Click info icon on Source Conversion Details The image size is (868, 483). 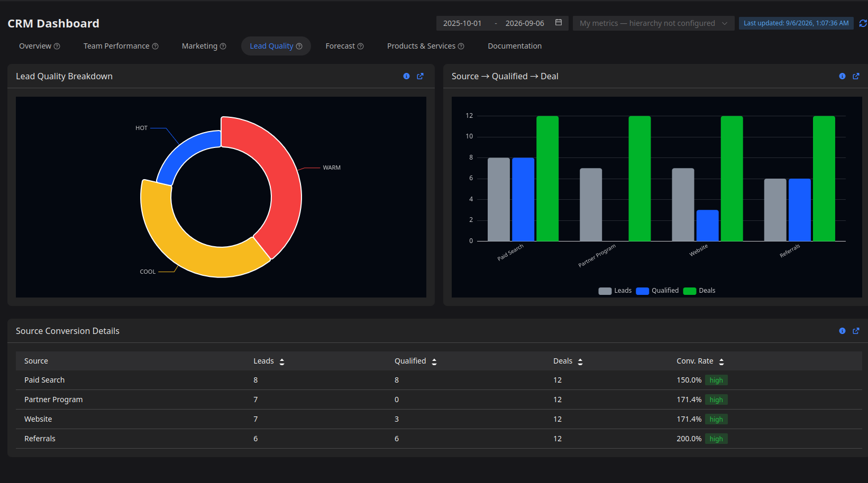click(842, 331)
